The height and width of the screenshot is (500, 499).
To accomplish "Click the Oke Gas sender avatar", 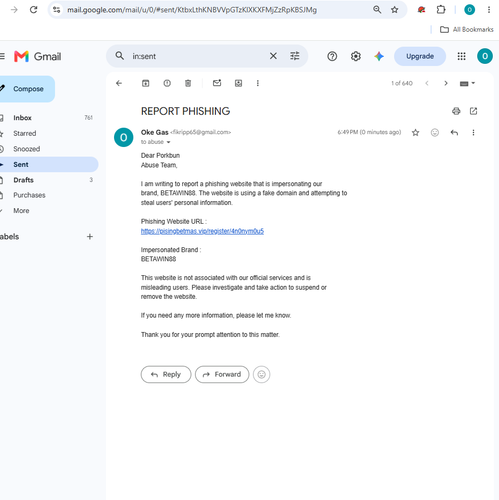I will (x=124, y=137).
